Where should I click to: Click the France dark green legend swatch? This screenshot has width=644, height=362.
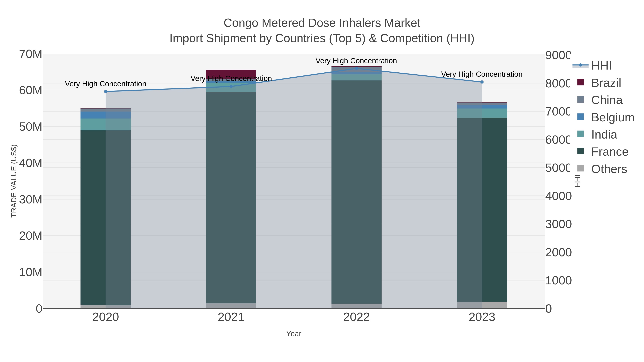(x=580, y=151)
